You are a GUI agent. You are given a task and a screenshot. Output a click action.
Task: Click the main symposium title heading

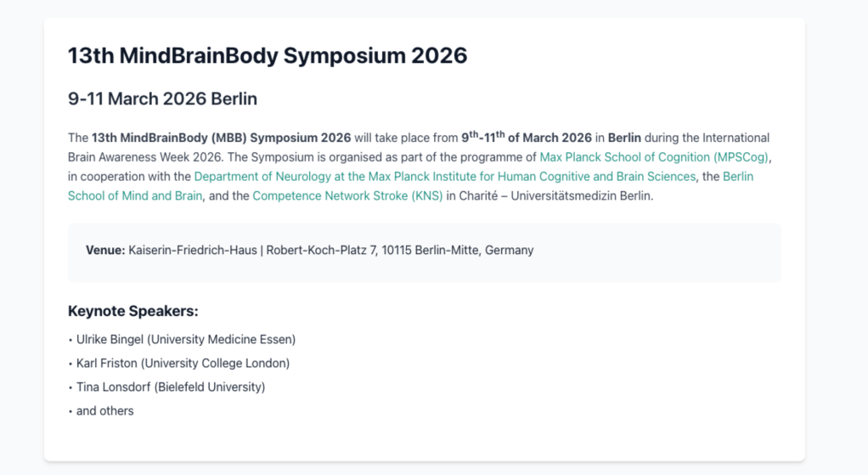click(x=268, y=56)
